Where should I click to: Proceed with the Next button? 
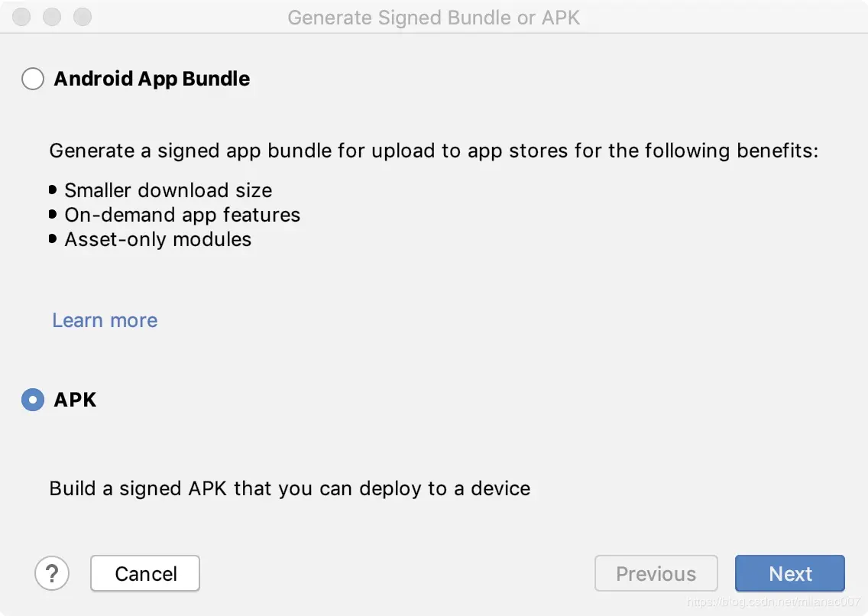pos(790,573)
